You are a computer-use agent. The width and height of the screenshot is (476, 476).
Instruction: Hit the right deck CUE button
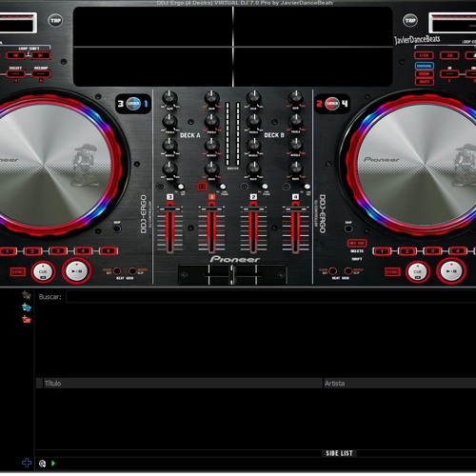pyautogui.click(x=417, y=271)
